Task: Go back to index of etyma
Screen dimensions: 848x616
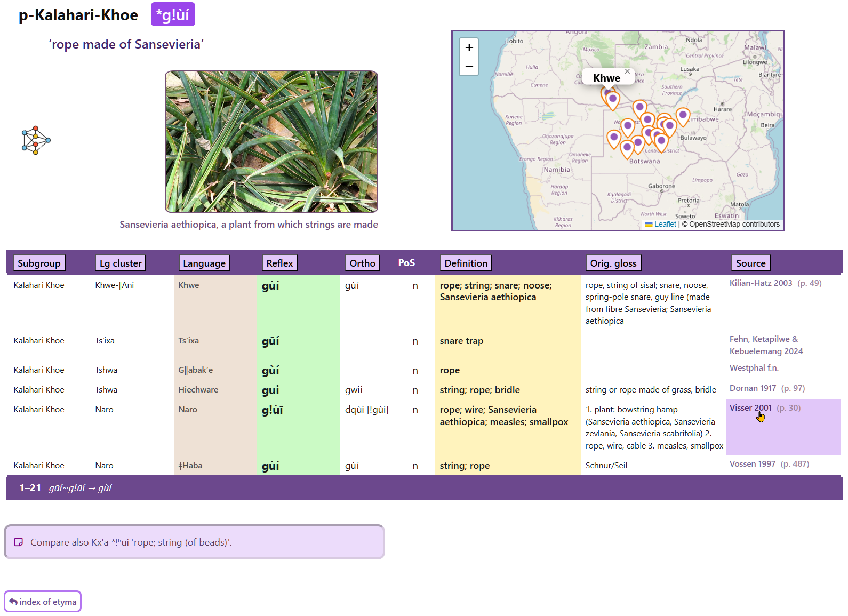Action: point(43,602)
